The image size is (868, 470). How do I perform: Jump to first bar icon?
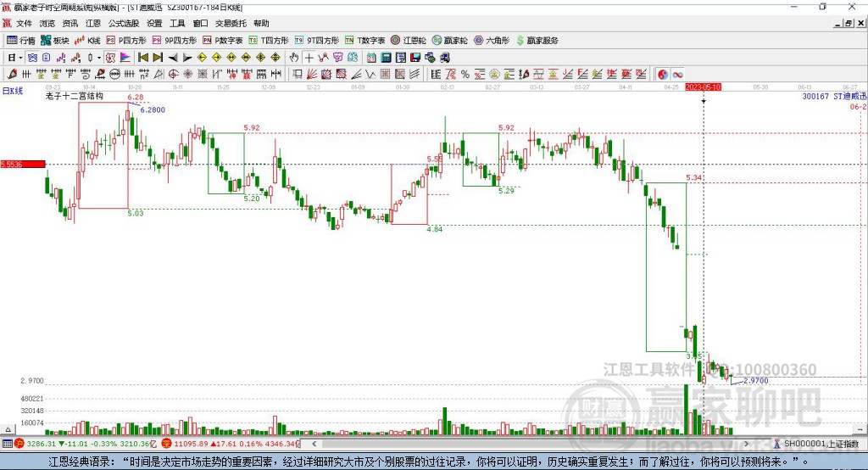click(x=142, y=58)
